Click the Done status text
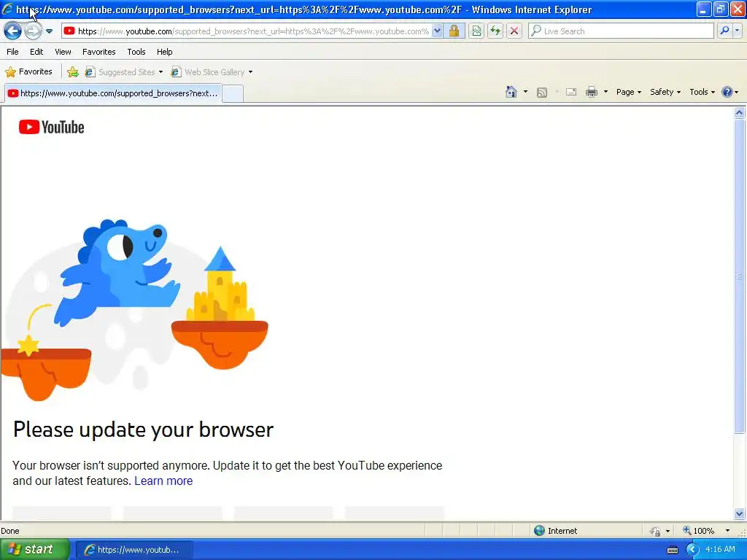Viewport: 747px width, 560px height. click(x=10, y=531)
